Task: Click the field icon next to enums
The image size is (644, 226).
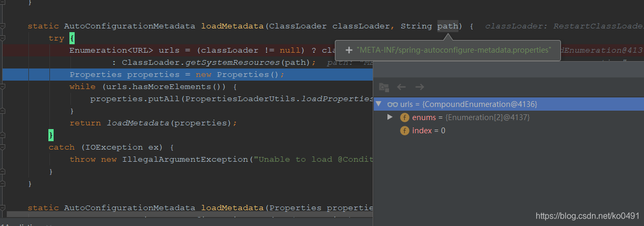Action: [405, 117]
